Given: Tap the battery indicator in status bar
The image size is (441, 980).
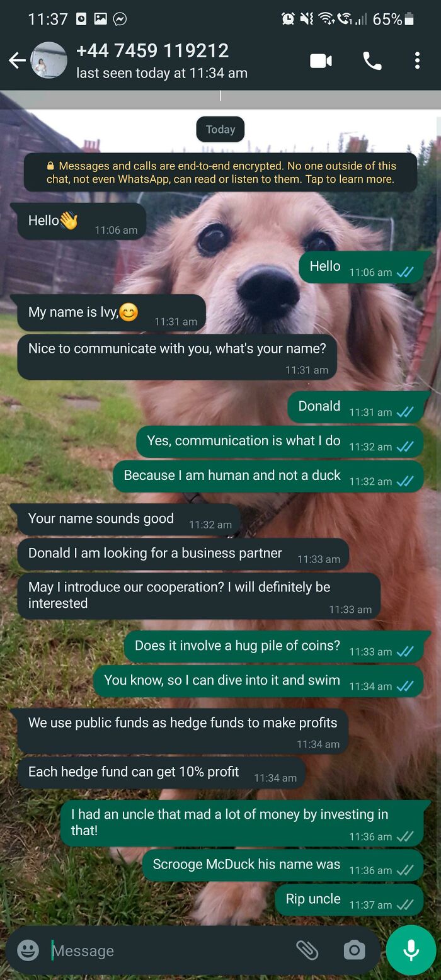Looking at the screenshot, I should [x=409, y=19].
